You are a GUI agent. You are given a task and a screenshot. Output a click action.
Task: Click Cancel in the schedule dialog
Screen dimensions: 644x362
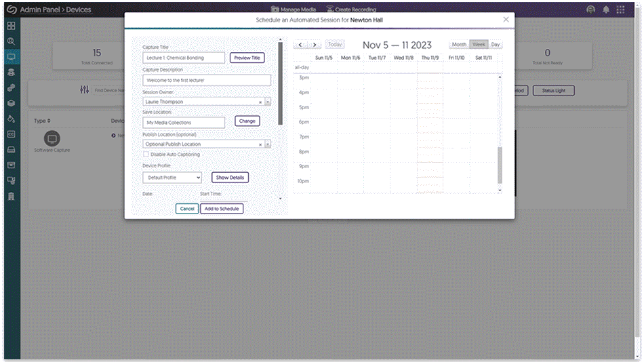(187, 209)
